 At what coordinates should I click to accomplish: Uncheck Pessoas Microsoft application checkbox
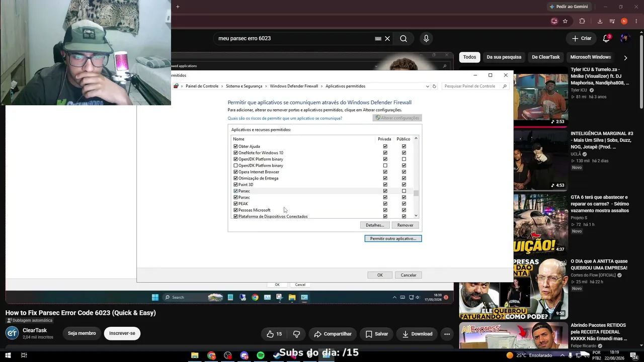(235, 210)
